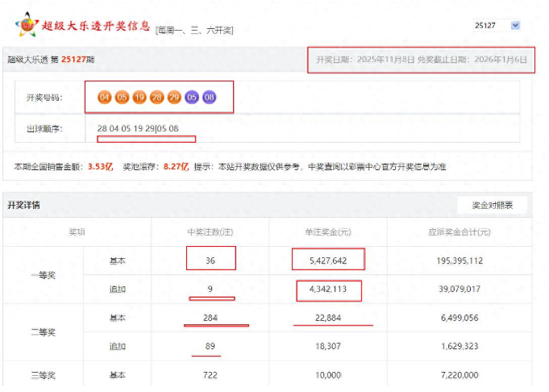
Task: Open the 25127 issue number dropdown
Action: (x=497, y=26)
